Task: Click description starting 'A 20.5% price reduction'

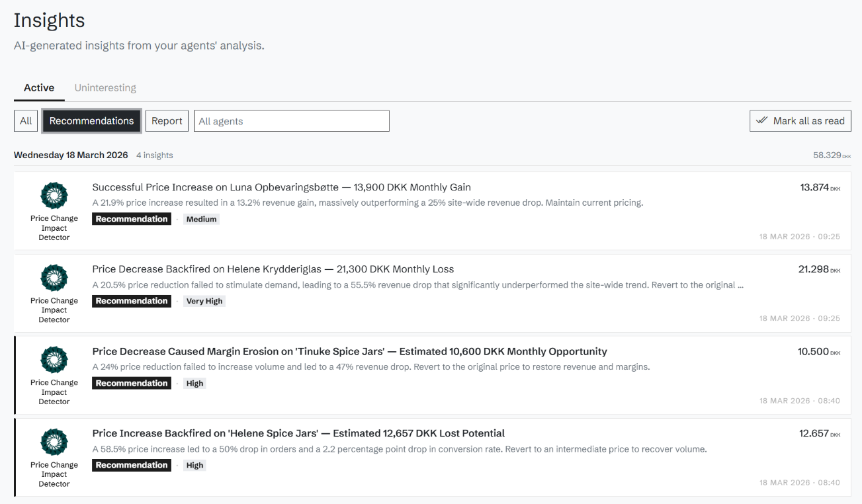Action: point(417,284)
